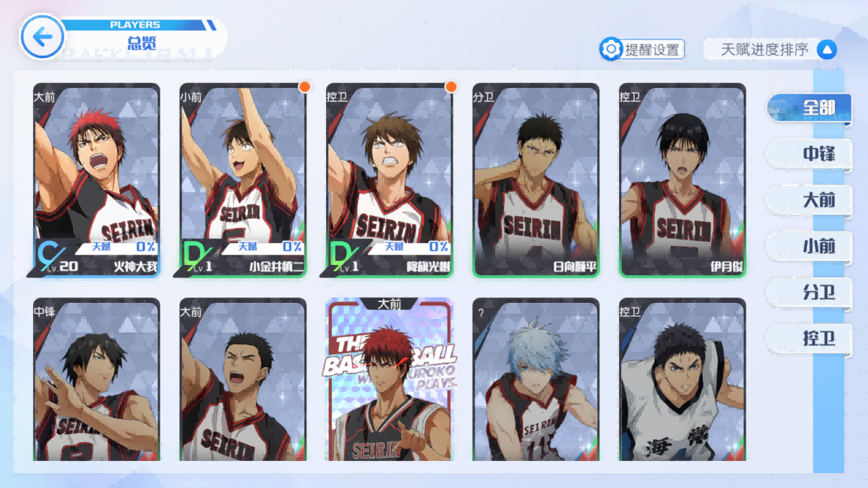Click the orange notification dot on 降旗光樹's card
This screenshot has height=488, width=868.
pos(451,87)
